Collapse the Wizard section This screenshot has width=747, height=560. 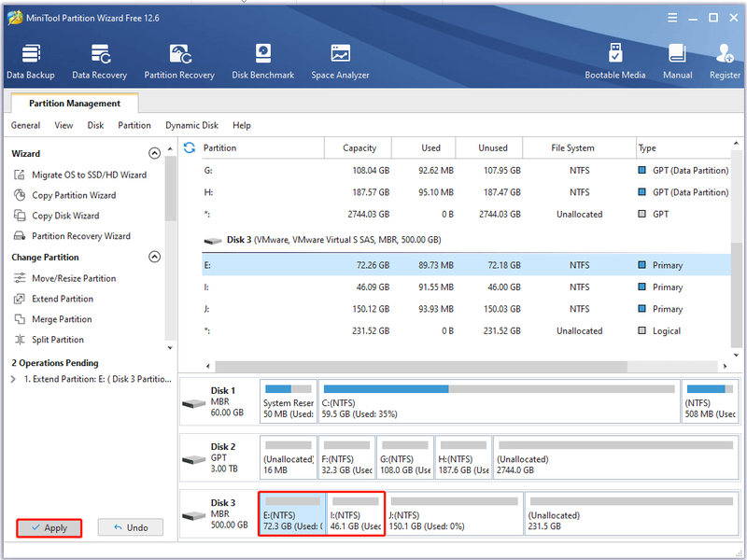click(x=154, y=153)
